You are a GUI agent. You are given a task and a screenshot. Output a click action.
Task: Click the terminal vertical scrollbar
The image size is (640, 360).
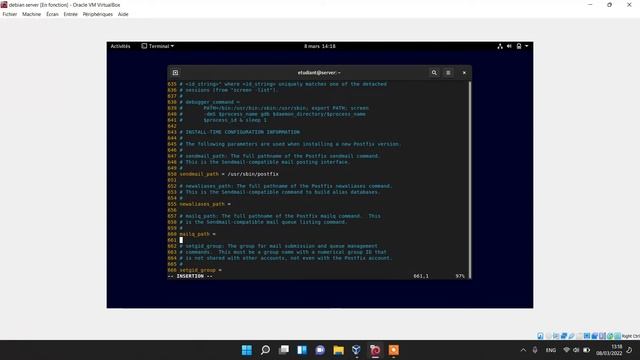470,180
